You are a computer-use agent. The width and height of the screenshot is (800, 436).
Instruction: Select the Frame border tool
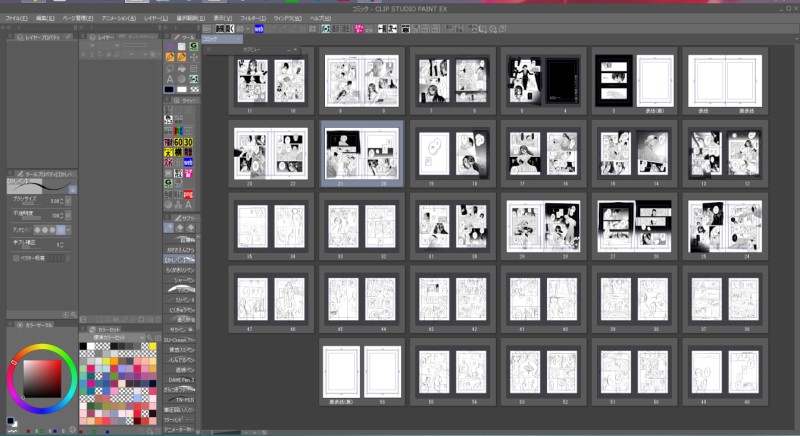(x=193, y=68)
